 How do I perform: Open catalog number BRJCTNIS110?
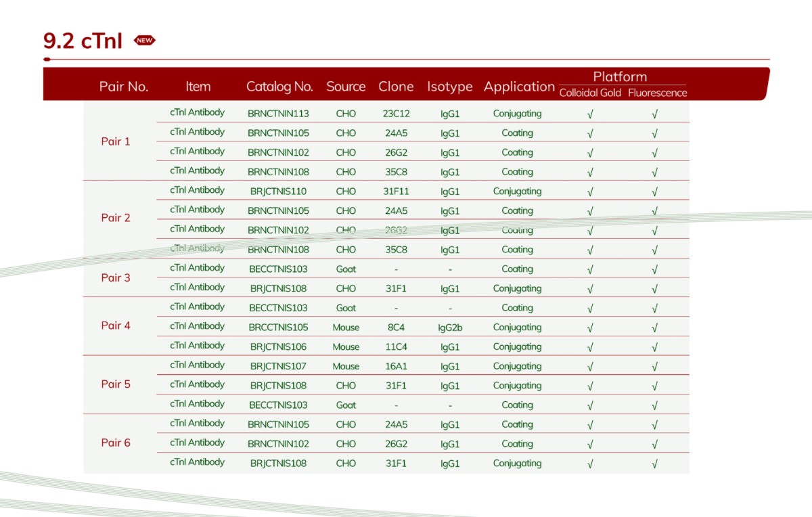point(278,192)
